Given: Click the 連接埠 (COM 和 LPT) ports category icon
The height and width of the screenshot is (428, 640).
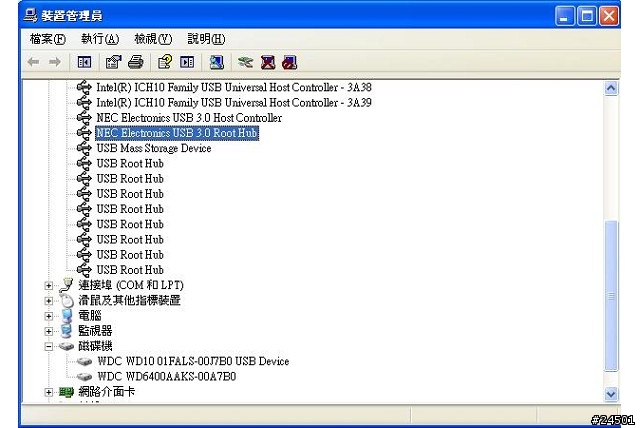Looking at the screenshot, I should [x=66, y=285].
